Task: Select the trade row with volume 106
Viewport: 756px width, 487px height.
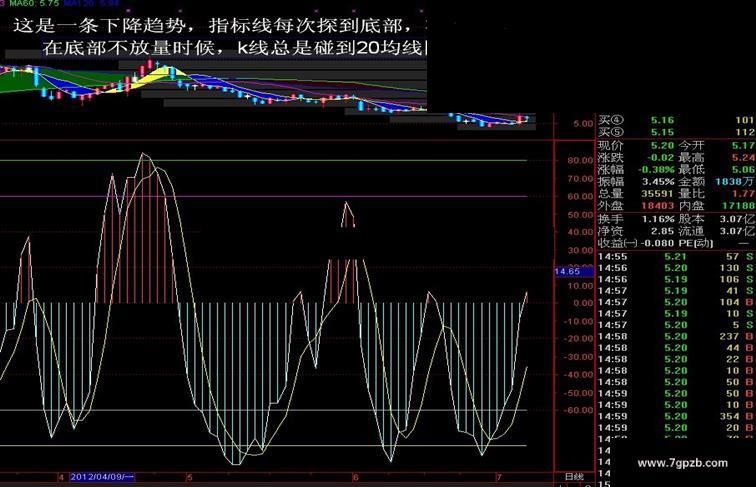Action: tap(676, 280)
